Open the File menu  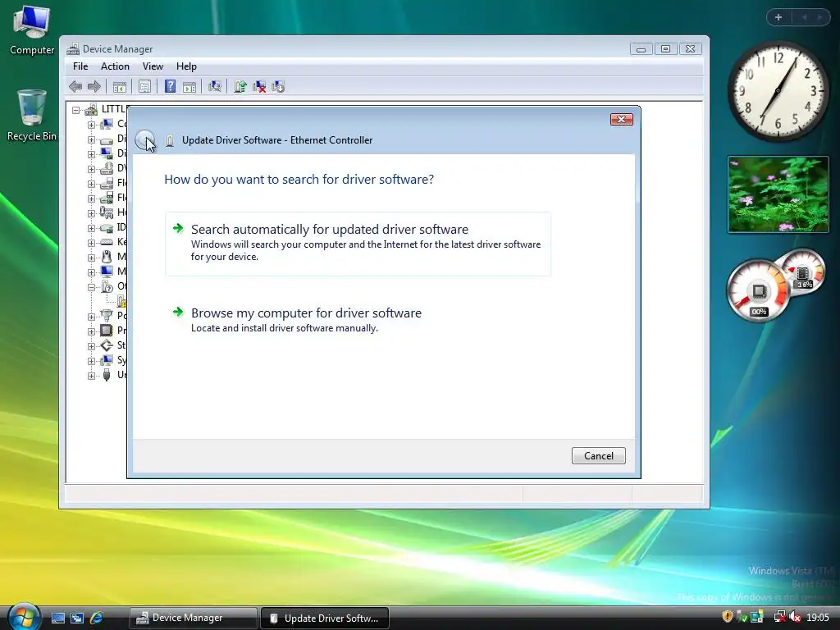pyautogui.click(x=80, y=66)
